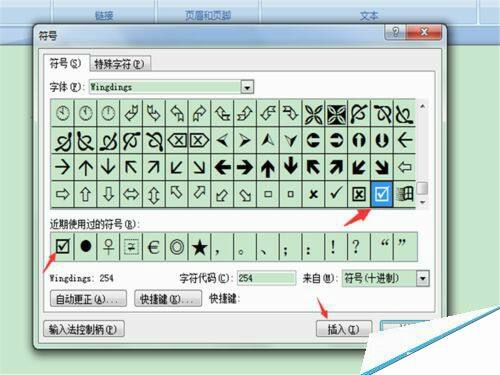The height and width of the screenshot is (375, 500).
Task: Choose the opening double quote in recent symbols
Action: [382, 247]
